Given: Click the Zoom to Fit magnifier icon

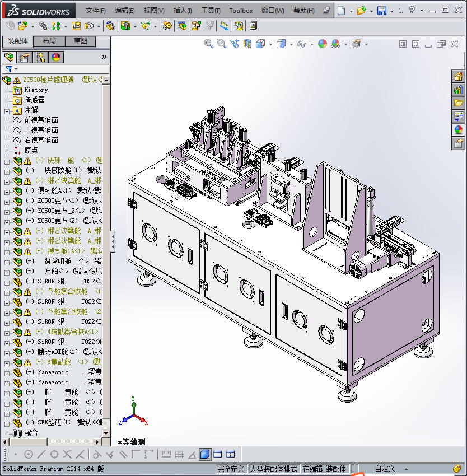Looking at the screenshot, I should tap(209, 44).
